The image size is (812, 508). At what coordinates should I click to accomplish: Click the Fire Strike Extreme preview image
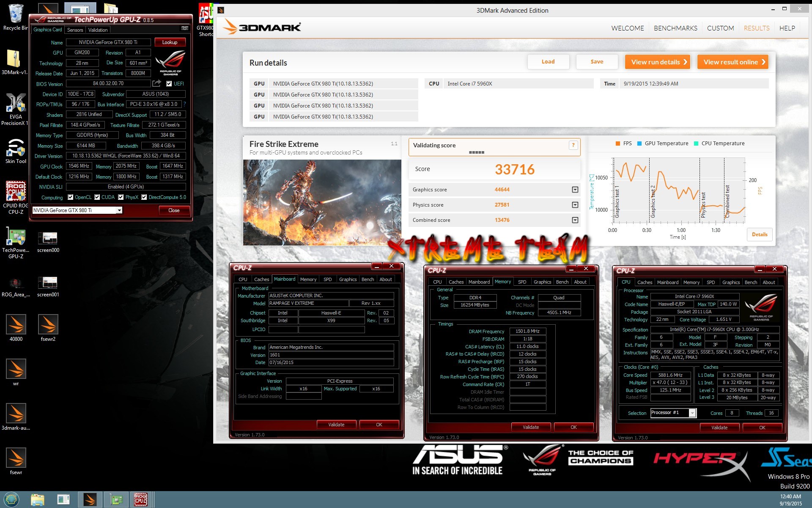click(322, 203)
